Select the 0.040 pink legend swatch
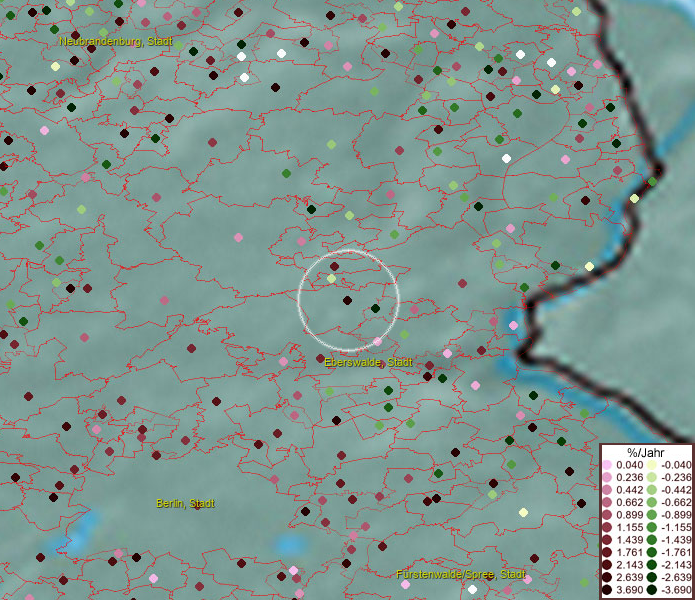Image resolution: width=695 pixels, height=600 pixels. pyautogui.click(x=607, y=465)
